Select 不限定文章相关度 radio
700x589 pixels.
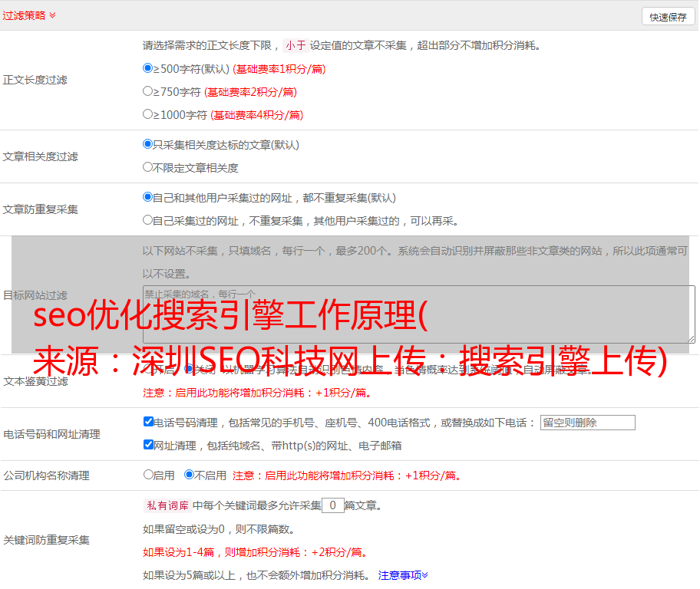(147, 167)
